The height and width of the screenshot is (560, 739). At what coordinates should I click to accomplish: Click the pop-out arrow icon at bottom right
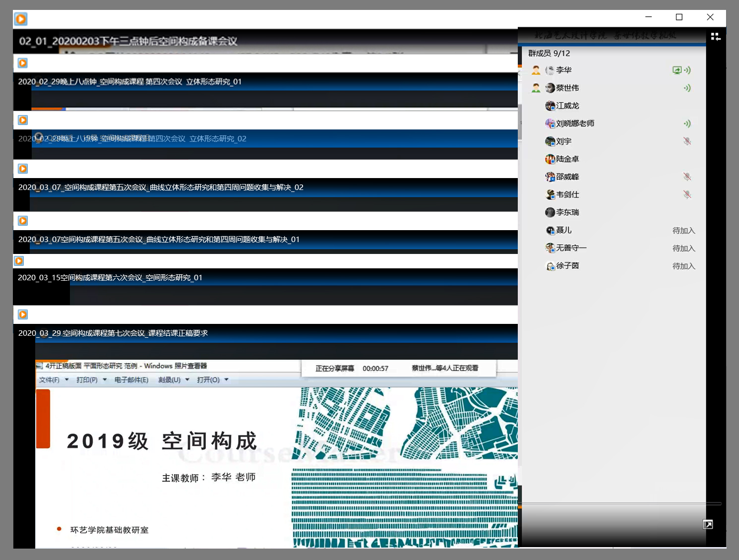[x=708, y=525]
